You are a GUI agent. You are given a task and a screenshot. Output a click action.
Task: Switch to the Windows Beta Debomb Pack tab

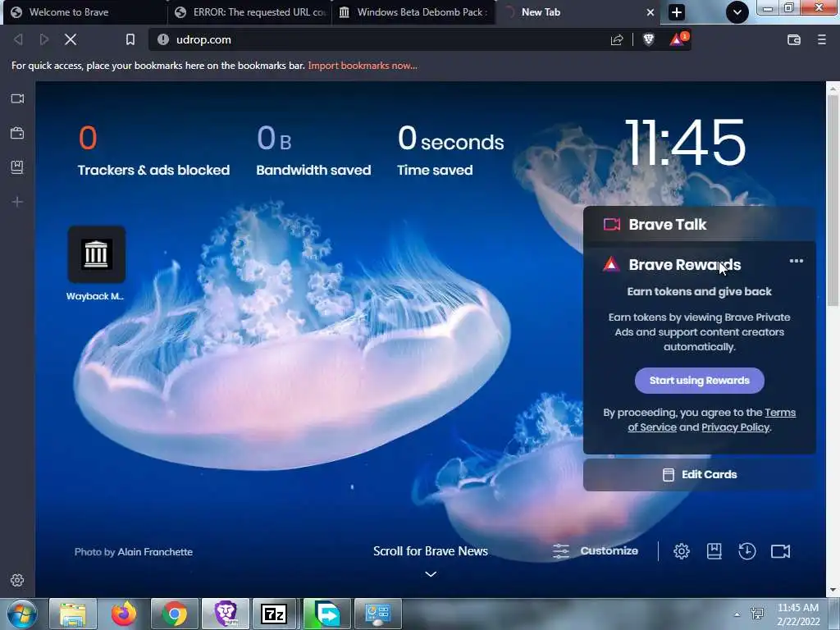point(414,12)
